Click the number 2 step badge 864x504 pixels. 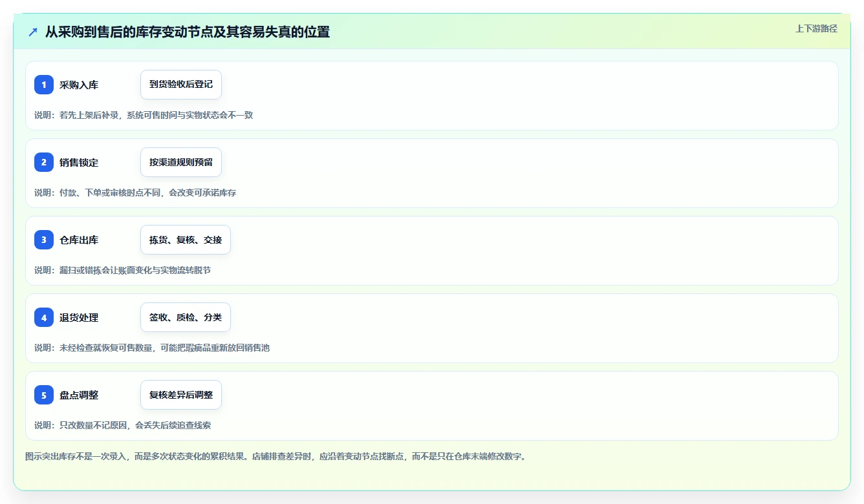44,162
